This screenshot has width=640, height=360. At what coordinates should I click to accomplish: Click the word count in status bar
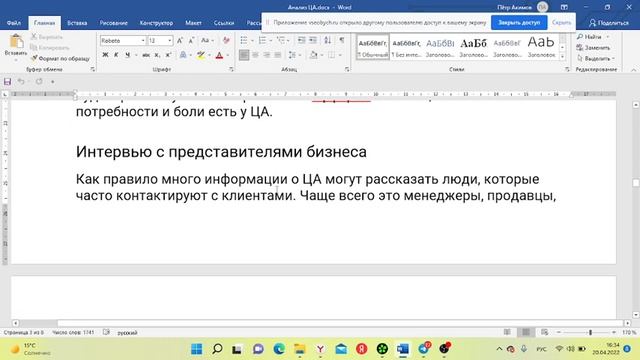(73, 333)
